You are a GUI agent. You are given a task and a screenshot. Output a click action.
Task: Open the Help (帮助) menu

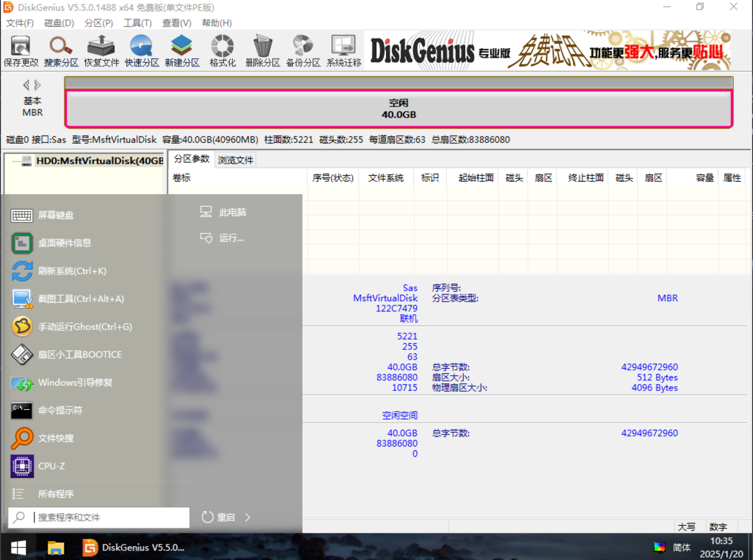[217, 23]
